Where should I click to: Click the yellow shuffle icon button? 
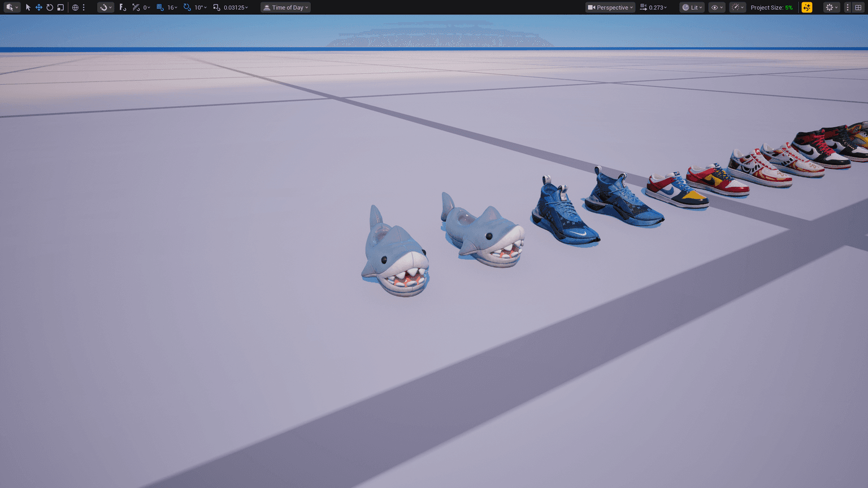point(807,7)
